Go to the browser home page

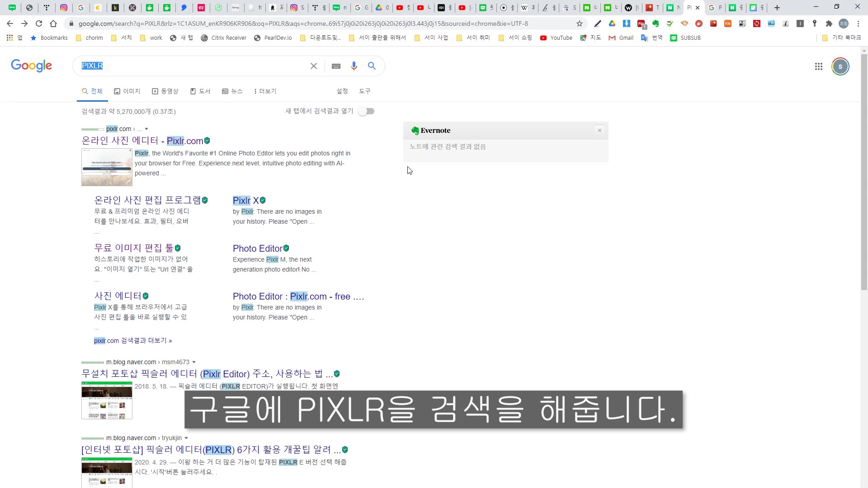coord(53,23)
